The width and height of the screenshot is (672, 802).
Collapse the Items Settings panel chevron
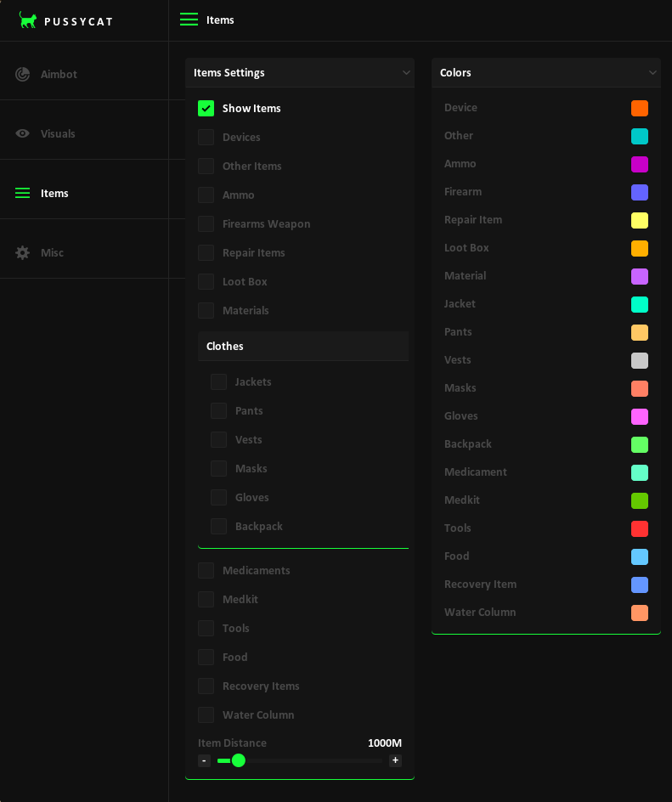point(406,73)
